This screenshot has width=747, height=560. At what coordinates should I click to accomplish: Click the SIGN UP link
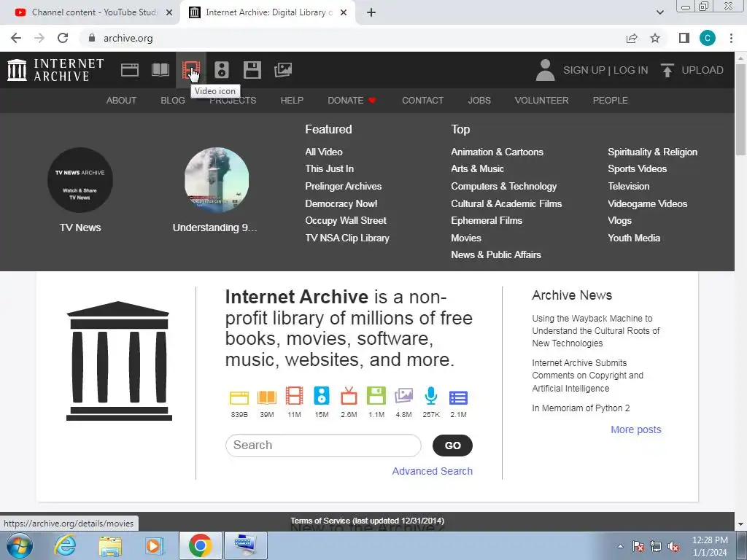584,70
